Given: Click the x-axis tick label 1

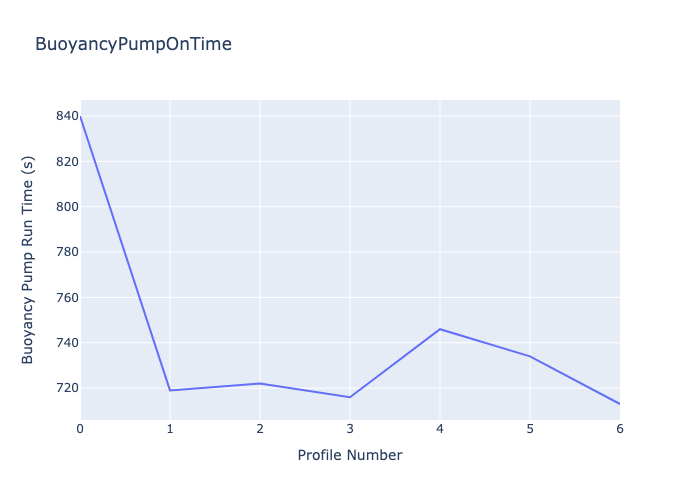Looking at the screenshot, I should (x=170, y=429).
